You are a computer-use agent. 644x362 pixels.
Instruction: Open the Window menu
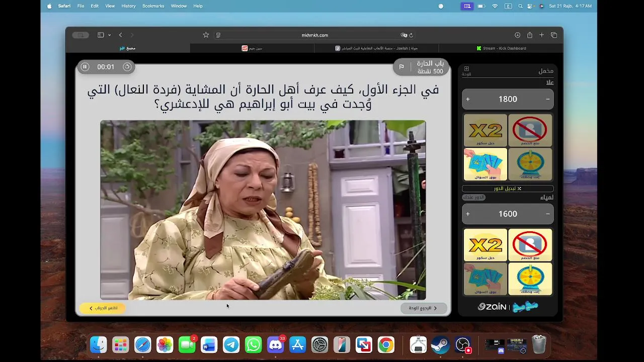coord(179,6)
